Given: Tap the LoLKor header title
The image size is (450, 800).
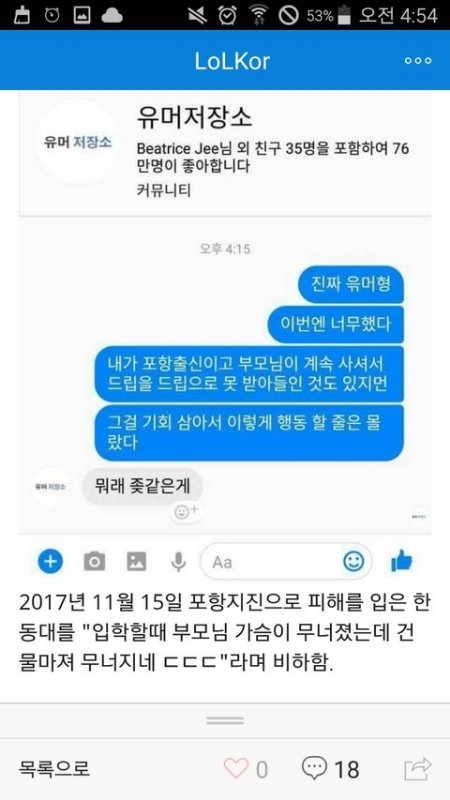Looking at the screenshot, I should pos(232,61).
